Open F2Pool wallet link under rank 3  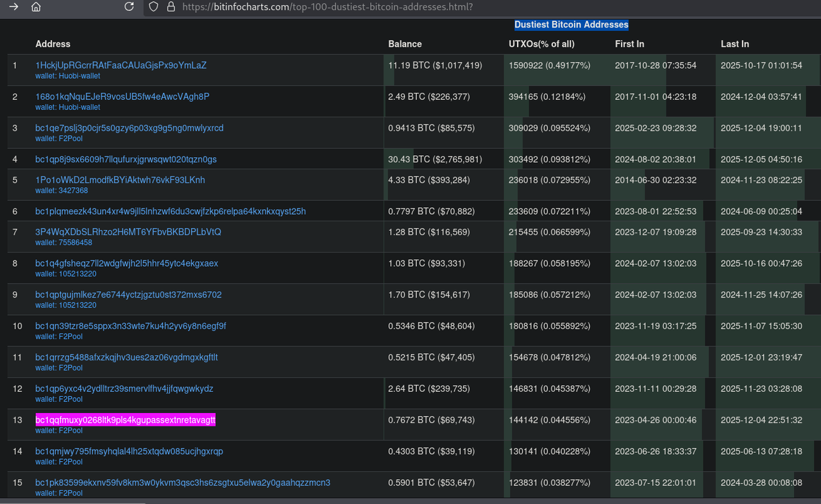point(59,139)
